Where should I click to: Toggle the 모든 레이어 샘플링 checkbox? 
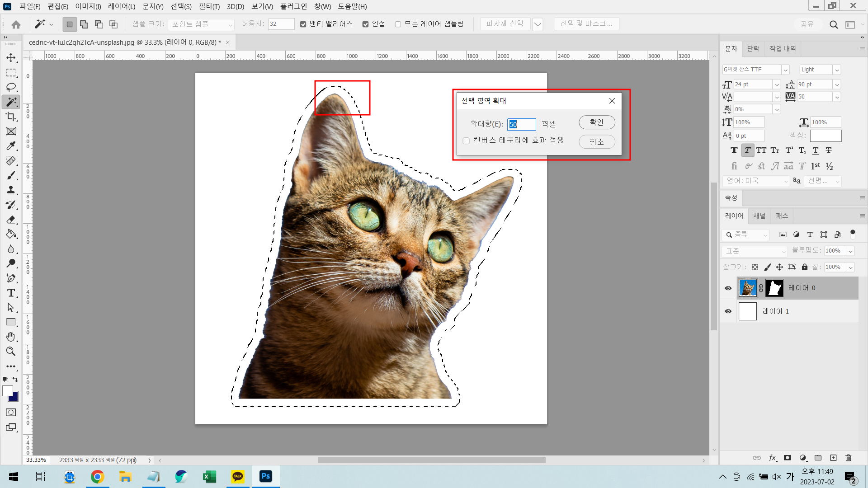[398, 24]
